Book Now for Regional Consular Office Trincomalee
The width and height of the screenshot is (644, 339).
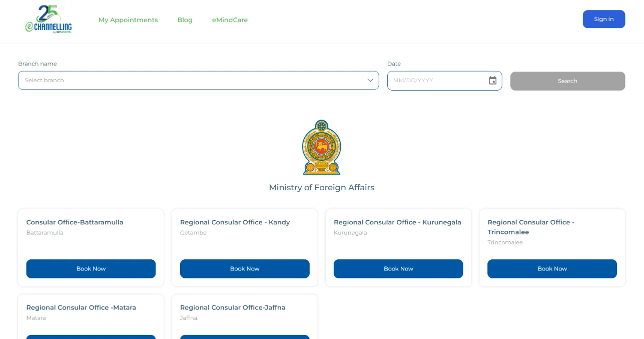pyautogui.click(x=552, y=269)
